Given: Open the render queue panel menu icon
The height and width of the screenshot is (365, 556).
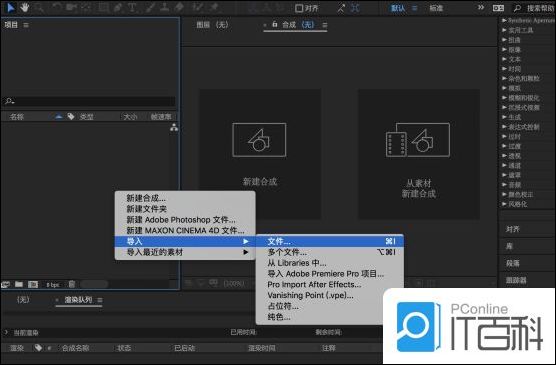Looking at the screenshot, I should [x=100, y=300].
